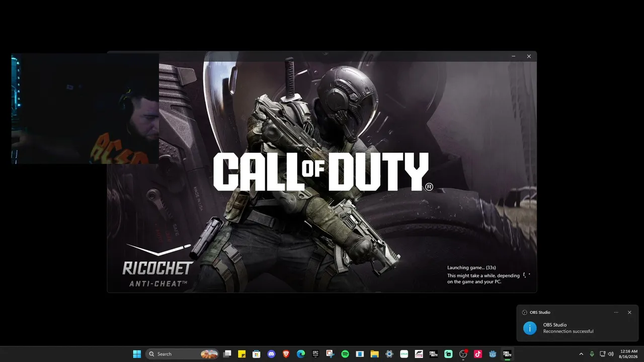Open the clock and date flyout
Screen dimensions: 644x362
pyautogui.click(x=629, y=354)
